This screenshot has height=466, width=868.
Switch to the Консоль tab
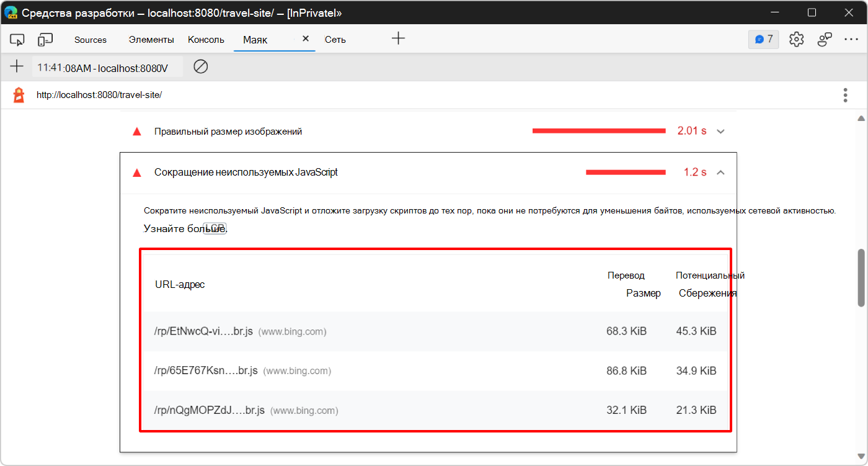[205, 38]
